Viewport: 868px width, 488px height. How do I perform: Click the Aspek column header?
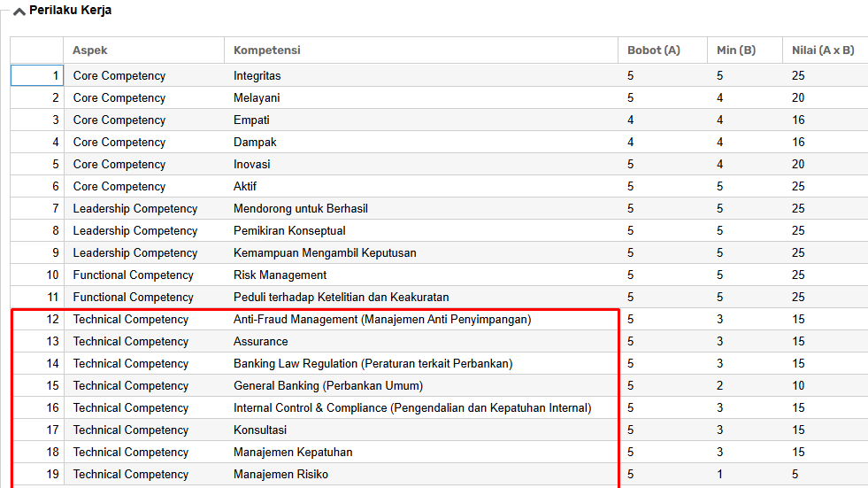coord(144,50)
